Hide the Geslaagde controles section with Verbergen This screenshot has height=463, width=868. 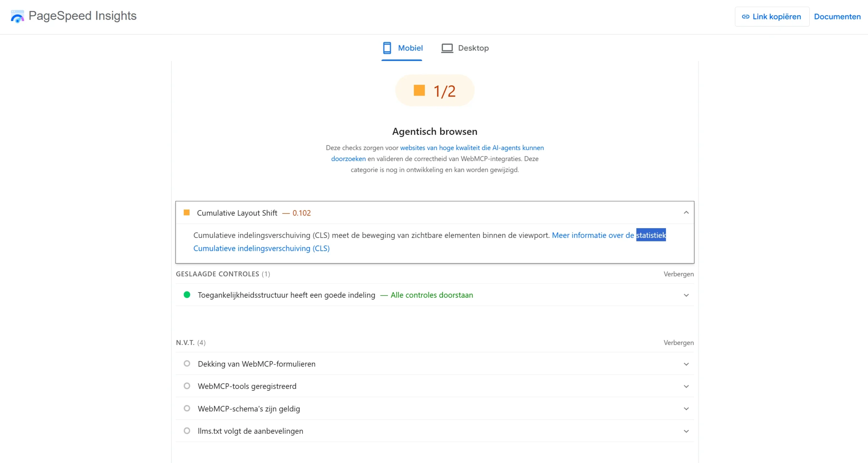(678, 274)
